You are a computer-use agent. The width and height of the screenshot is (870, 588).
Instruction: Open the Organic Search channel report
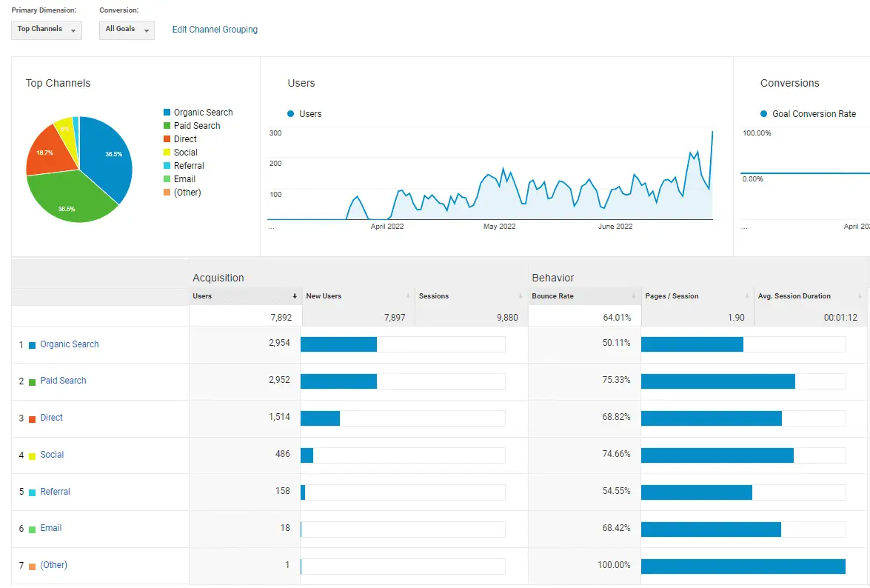[x=69, y=344]
